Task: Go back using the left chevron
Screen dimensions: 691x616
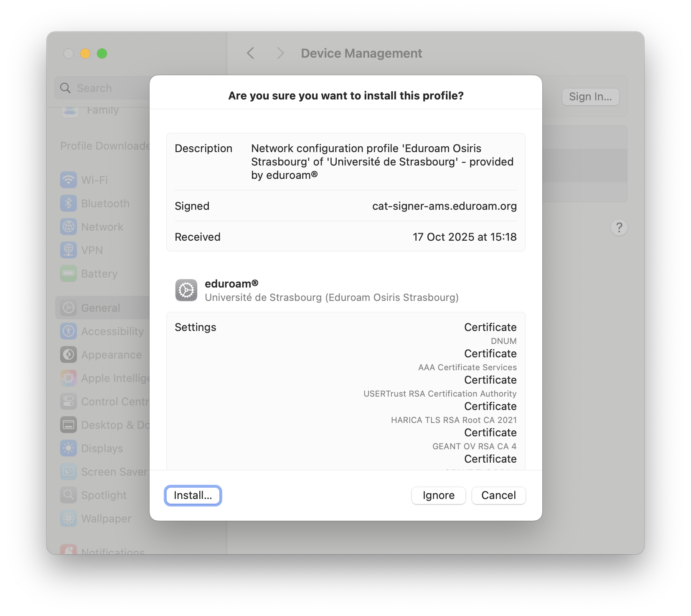Action: 251,53
